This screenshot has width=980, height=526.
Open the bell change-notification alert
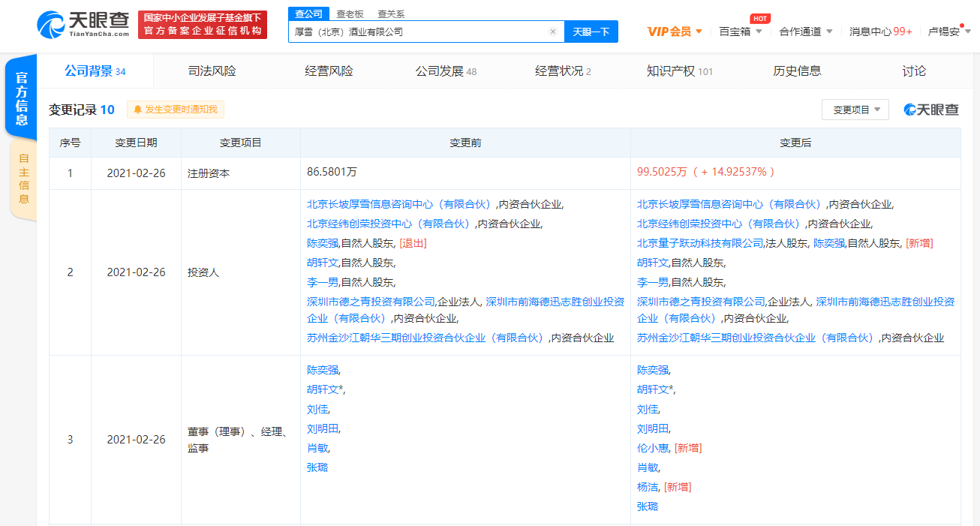(176, 110)
